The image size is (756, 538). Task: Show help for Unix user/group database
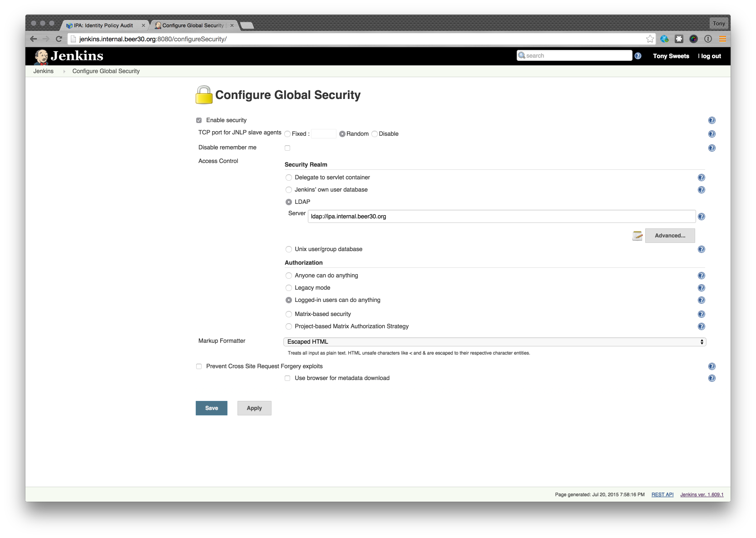pyautogui.click(x=701, y=249)
